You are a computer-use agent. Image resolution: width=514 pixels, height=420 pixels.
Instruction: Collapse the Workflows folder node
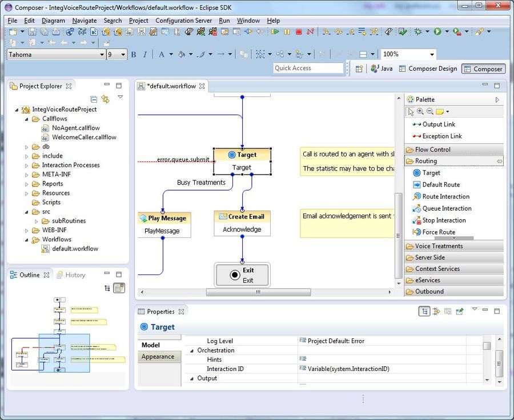point(26,240)
